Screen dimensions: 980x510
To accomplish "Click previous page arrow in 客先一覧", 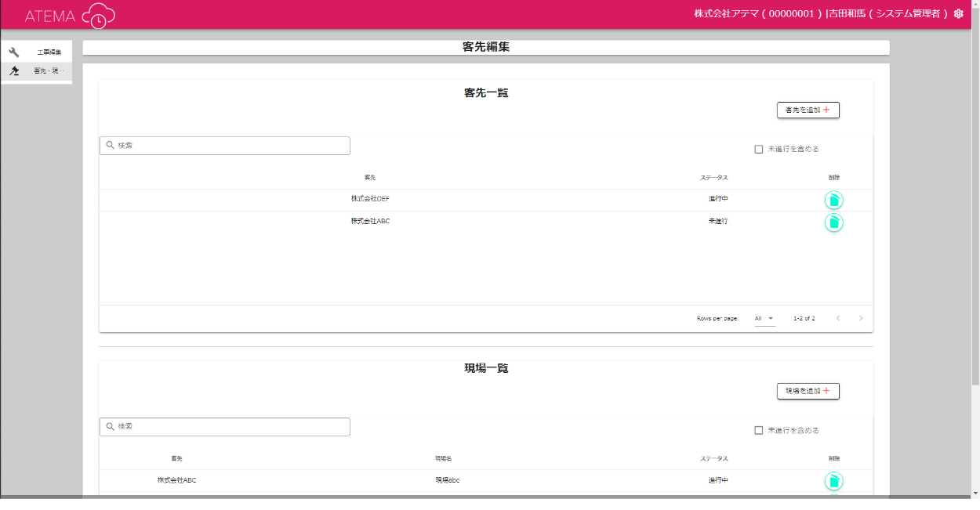I will (837, 318).
